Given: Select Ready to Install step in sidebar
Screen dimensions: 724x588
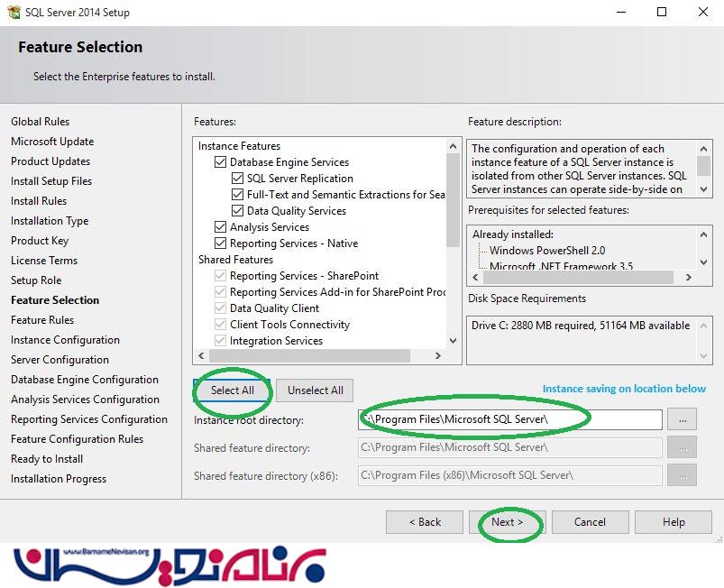Looking at the screenshot, I should pyautogui.click(x=47, y=459).
